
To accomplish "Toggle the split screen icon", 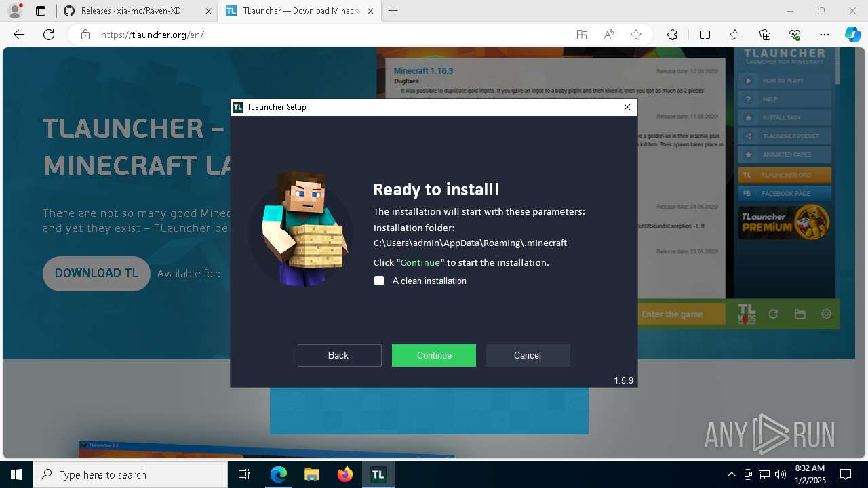I will pos(705,35).
